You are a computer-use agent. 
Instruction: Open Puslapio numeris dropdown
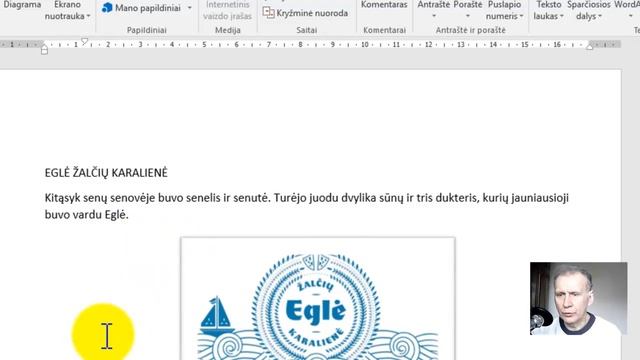coord(504,11)
